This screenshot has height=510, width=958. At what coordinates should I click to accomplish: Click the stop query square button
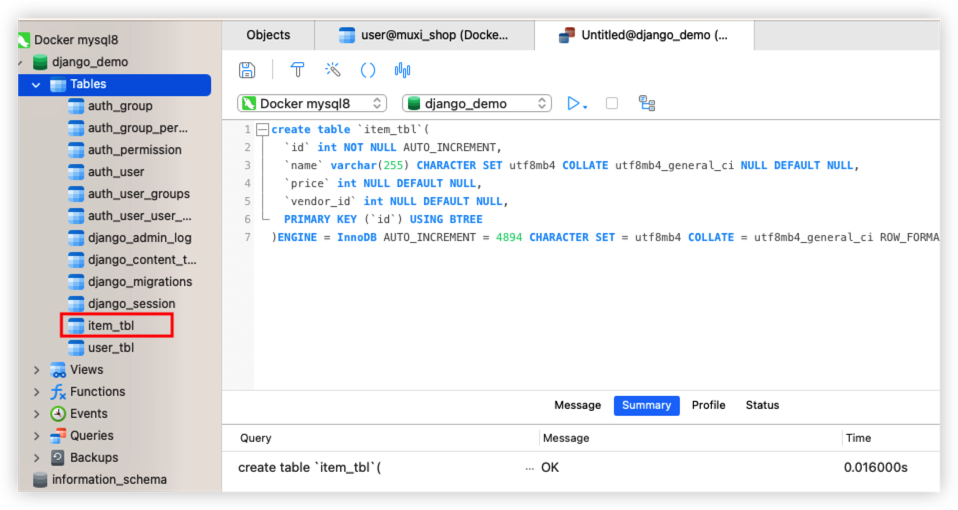click(612, 103)
